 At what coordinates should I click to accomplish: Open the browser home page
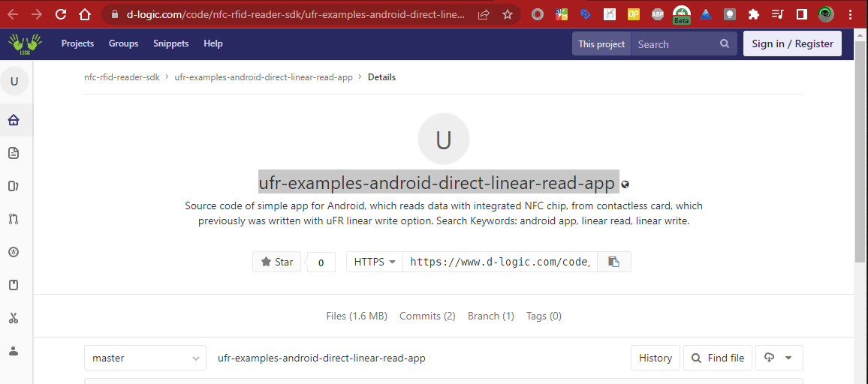point(85,14)
